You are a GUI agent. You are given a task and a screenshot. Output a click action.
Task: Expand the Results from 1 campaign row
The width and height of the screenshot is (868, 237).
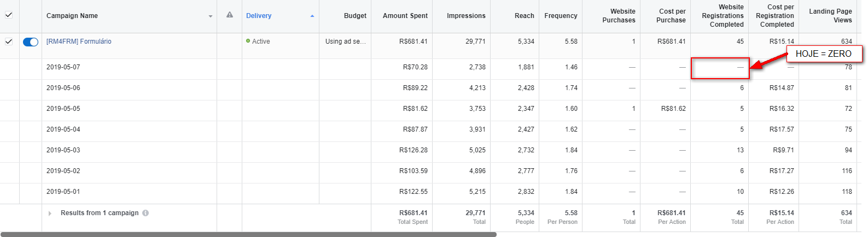tap(50, 214)
